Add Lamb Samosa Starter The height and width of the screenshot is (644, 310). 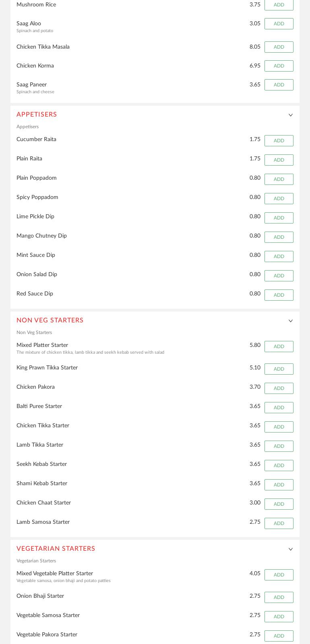[279, 523]
